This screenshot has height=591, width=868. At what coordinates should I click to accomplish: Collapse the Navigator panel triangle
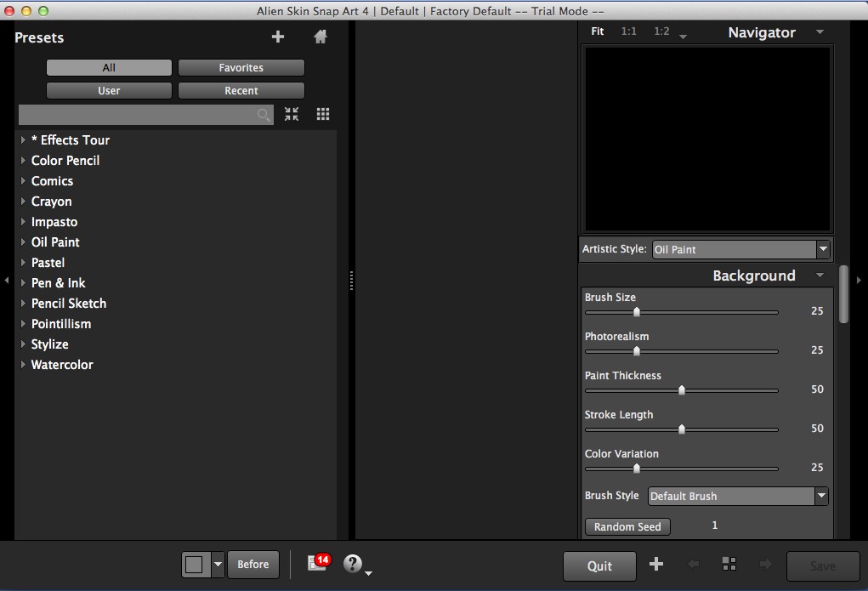[820, 31]
